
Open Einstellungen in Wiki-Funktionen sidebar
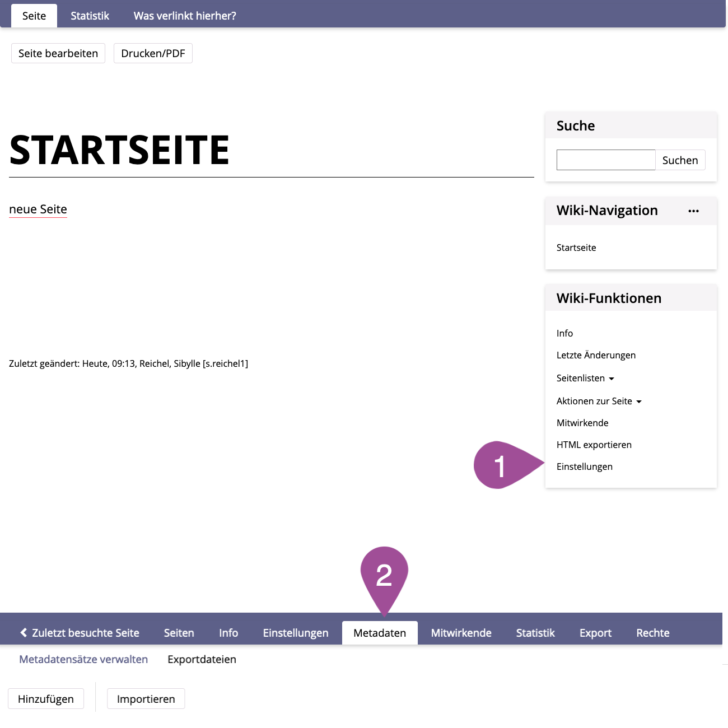pyautogui.click(x=584, y=466)
